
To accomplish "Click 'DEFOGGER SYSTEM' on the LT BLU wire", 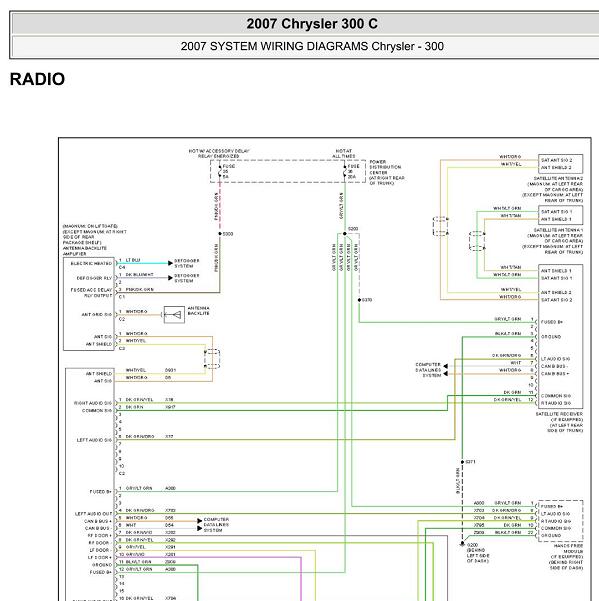I will point(187,263).
